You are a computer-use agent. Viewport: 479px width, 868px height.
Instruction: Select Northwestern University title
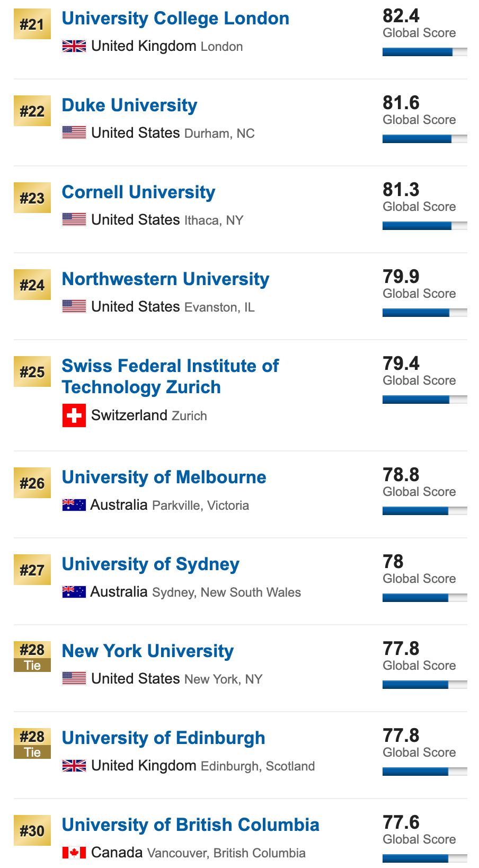click(x=165, y=279)
